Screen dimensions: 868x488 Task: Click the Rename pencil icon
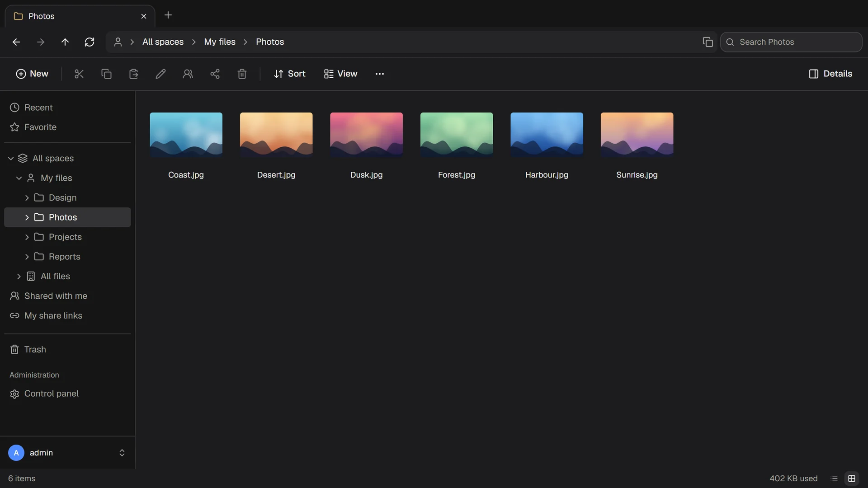pyautogui.click(x=160, y=74)
